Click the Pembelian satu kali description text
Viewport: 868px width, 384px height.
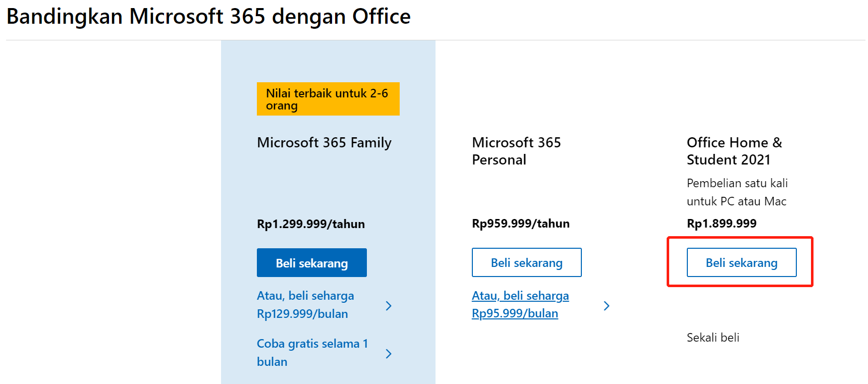pos(737,192)
